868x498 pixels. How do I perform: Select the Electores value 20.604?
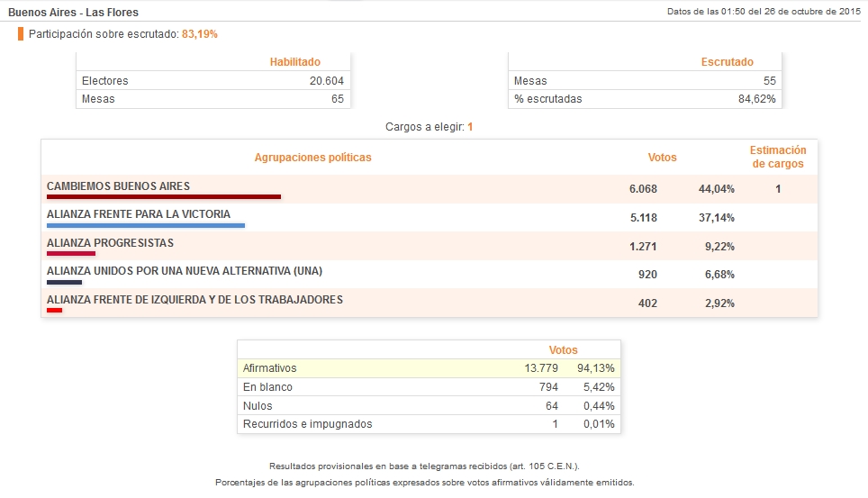point(327,81)
